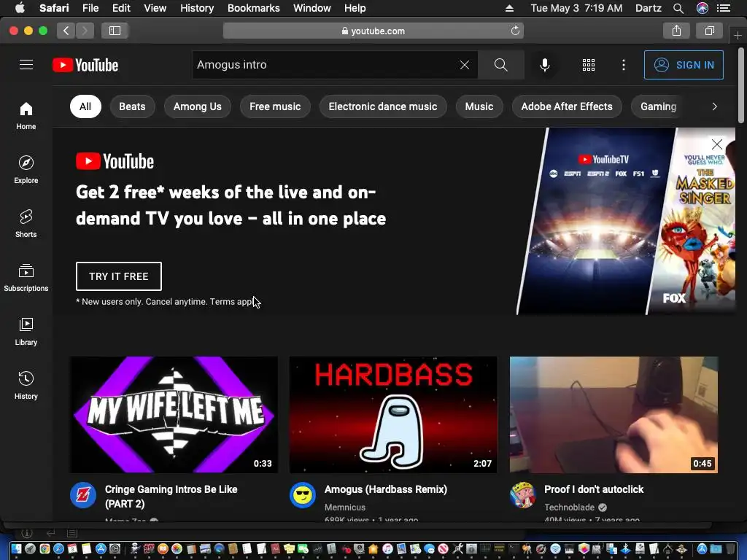Click the Technoblade channel avatar
747x560 pixels.
pos(523,495)
